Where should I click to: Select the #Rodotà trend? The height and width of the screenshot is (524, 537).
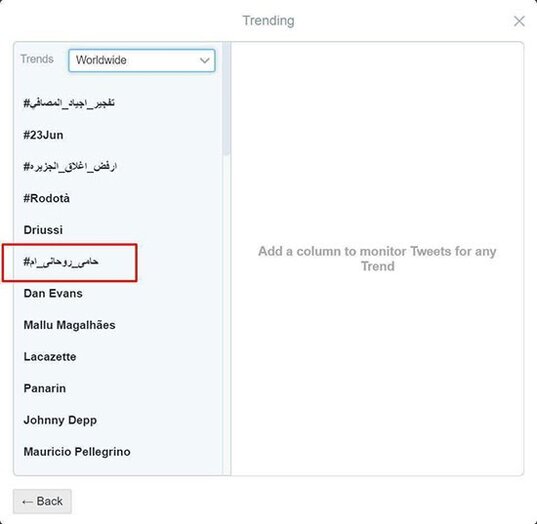[47, 198]
